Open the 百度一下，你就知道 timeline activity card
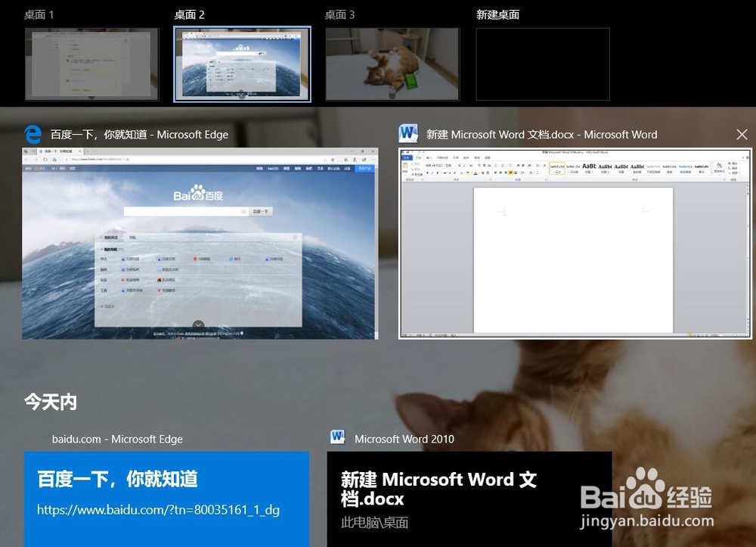Viewport: 756px width, 547px height. coord(167,499)
